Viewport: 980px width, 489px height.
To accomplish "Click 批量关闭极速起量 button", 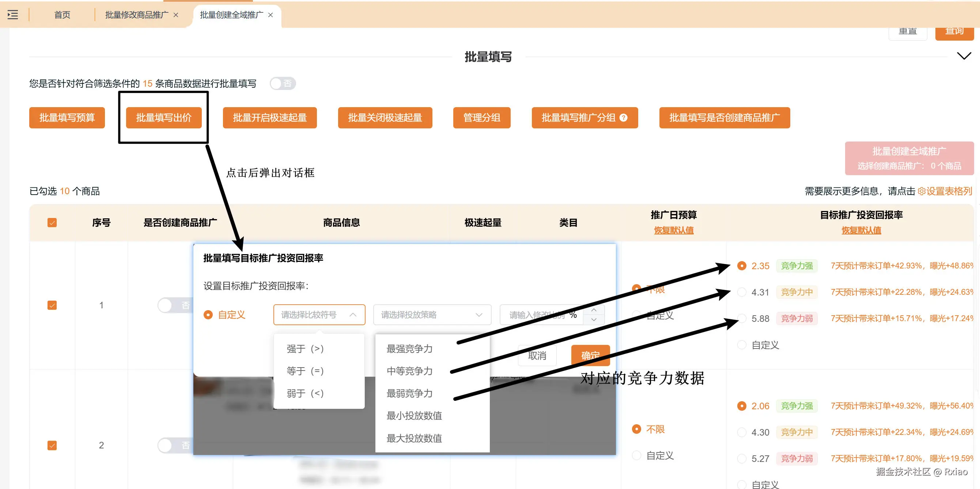I will (x=385, y=118).
